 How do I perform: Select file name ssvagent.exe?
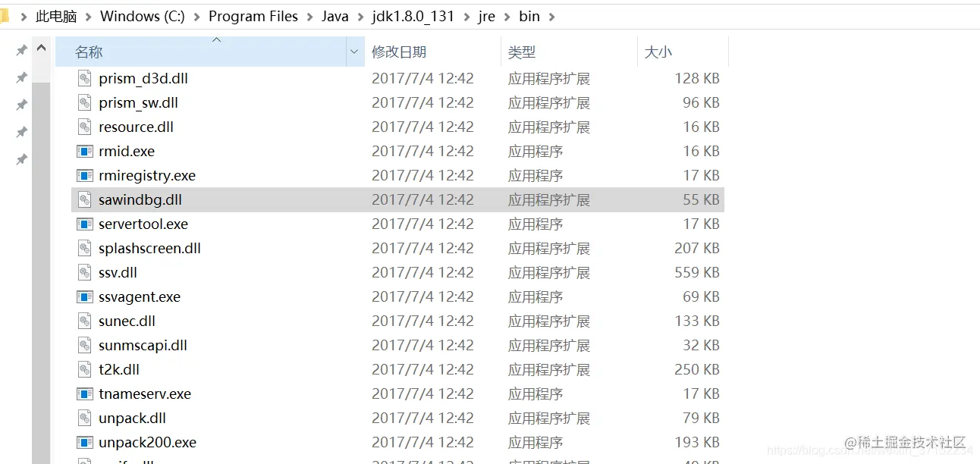click(140, 296)
